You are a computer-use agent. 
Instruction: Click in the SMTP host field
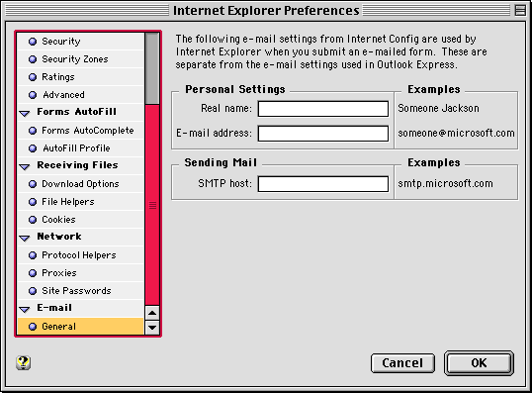click(x=323, y=184)
